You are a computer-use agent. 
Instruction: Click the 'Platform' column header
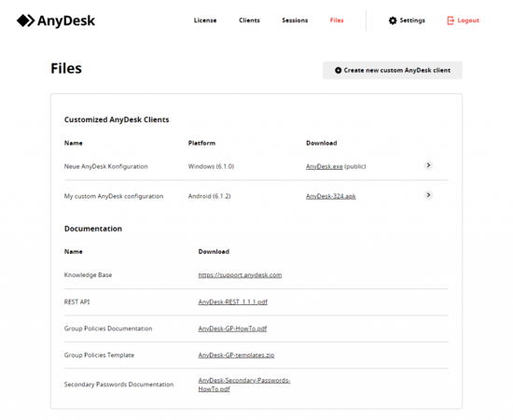pos(201,143)
